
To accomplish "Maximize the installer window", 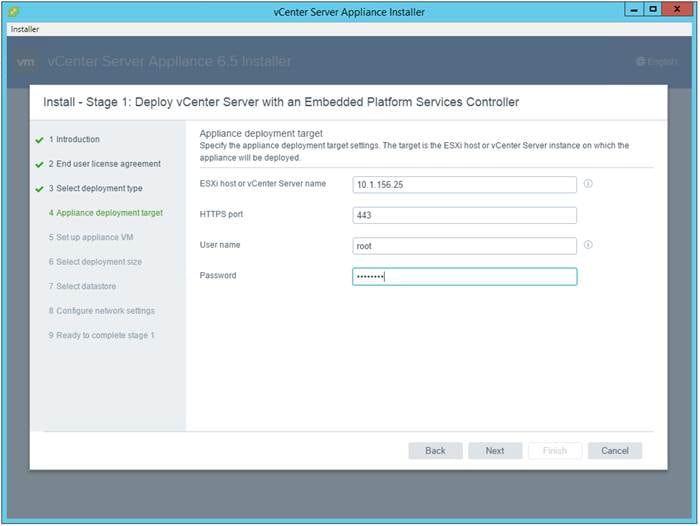I will coord(653,9).
